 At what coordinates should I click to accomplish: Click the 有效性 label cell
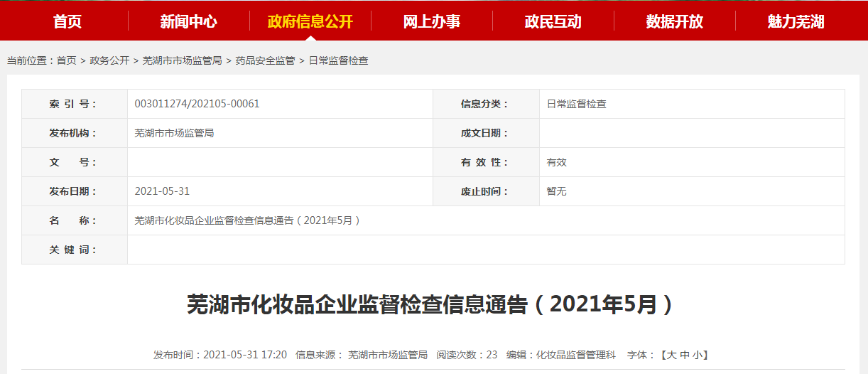coord(487,162)
